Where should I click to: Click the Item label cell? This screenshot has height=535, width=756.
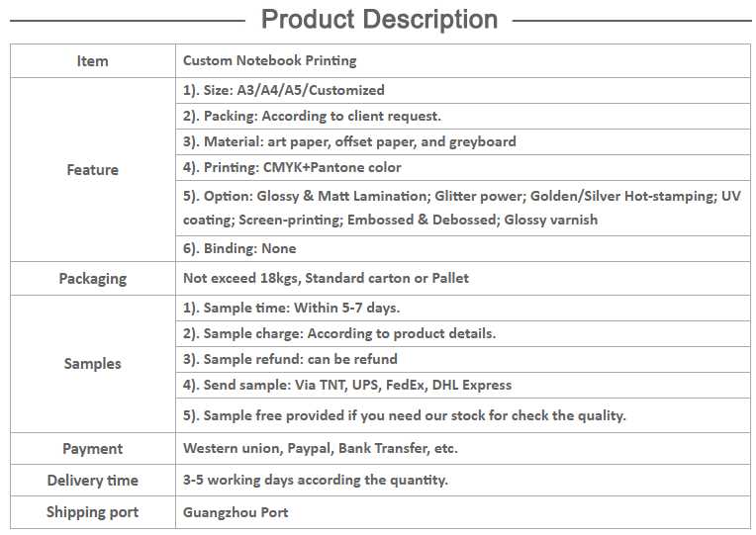[92, 61]
